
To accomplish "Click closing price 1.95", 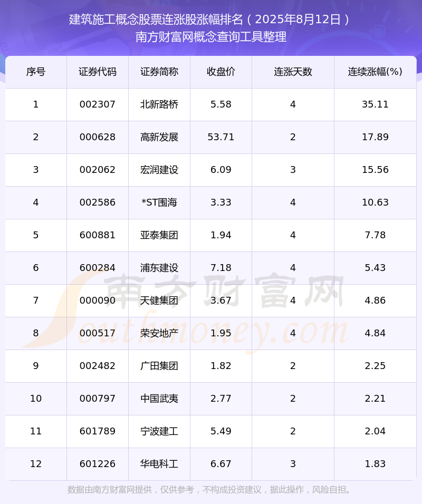I will coord(221,333).
